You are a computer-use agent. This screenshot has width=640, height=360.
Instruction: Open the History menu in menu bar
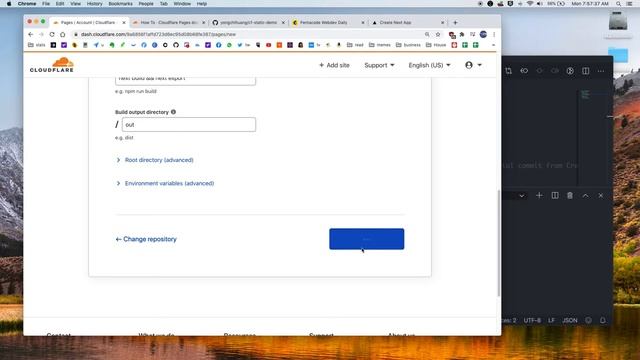tap(94, 4)
